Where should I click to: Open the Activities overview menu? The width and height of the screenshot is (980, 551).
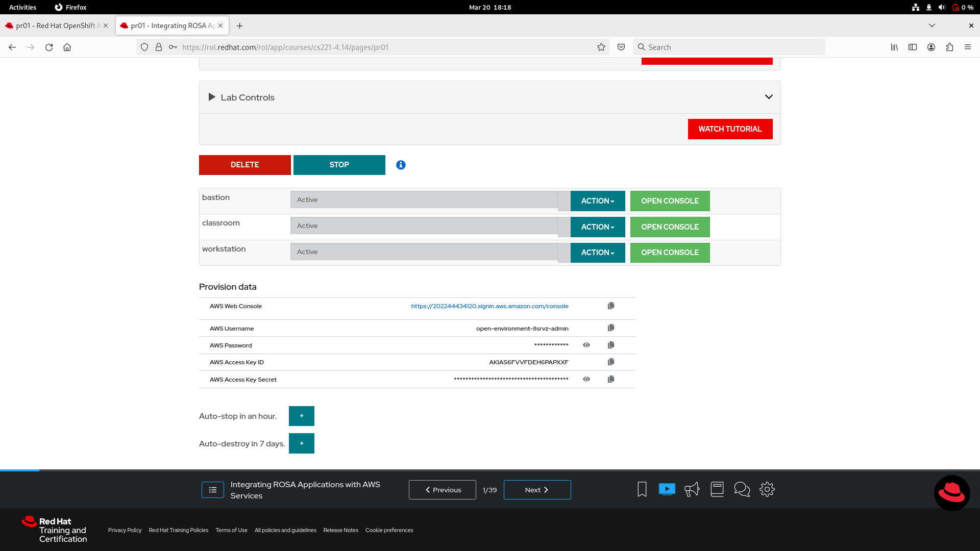point(22,7)
